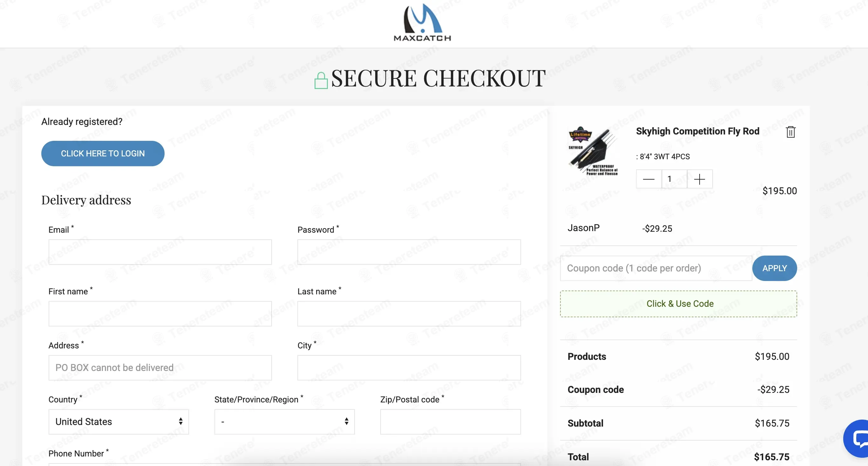Focus the Password input field
Viewport: 868px width, 466px height.
tap(409, 252)
